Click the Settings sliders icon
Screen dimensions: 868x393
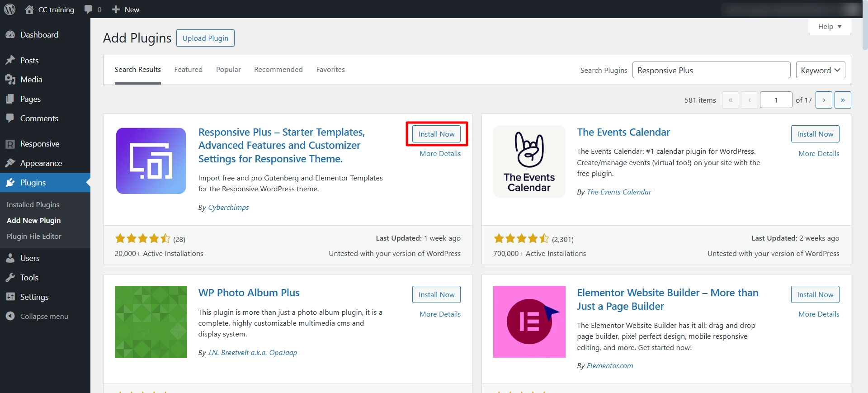click(x=10, y=297)
